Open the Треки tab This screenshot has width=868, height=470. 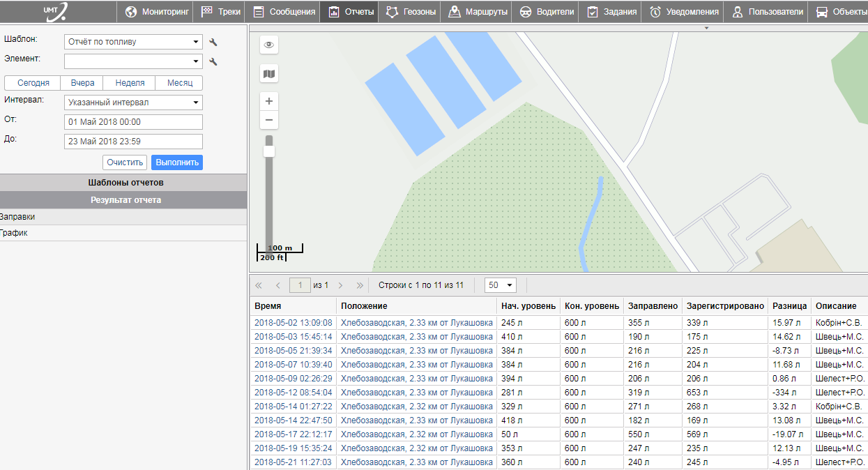(218, 12)
